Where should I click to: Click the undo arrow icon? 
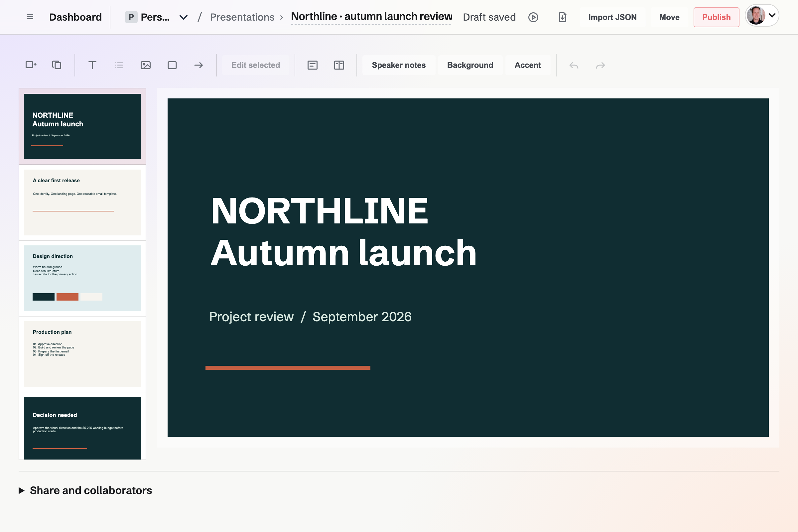pyautogui.click(x=574, y=65)
